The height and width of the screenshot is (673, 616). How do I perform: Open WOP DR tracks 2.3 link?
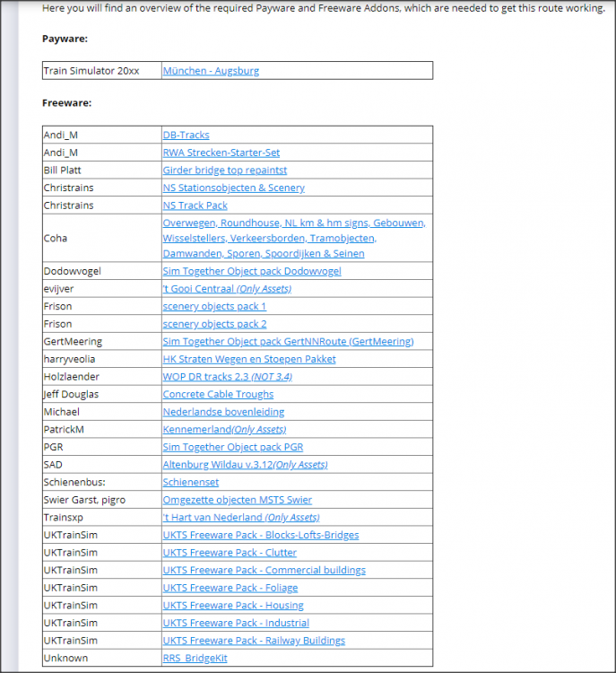tap(228, 377)
